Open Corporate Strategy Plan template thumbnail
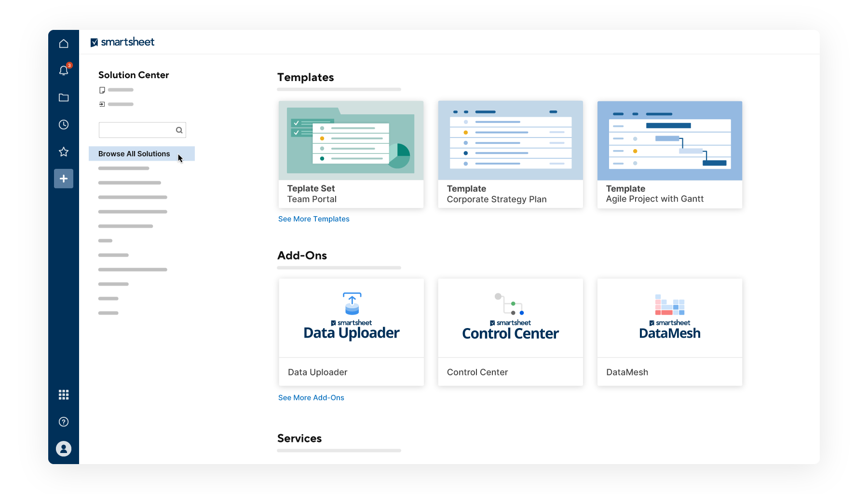The image size is (868, 494). click(x=511, y=140)
